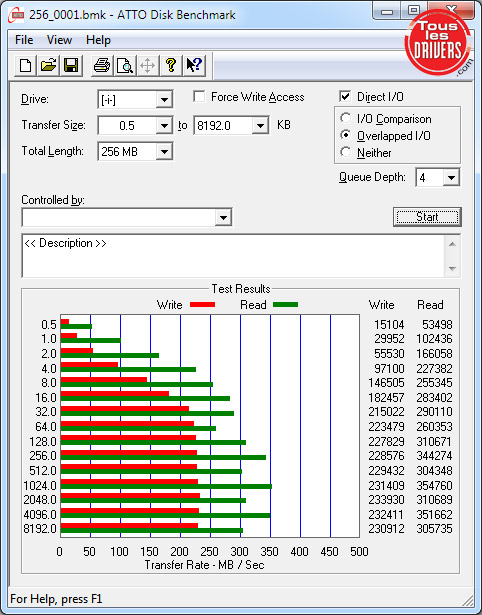Click the 256.0 row label in chart
The height and width of the screenshot is (615, 482).
pyautogui.click(x=43, y=456)
